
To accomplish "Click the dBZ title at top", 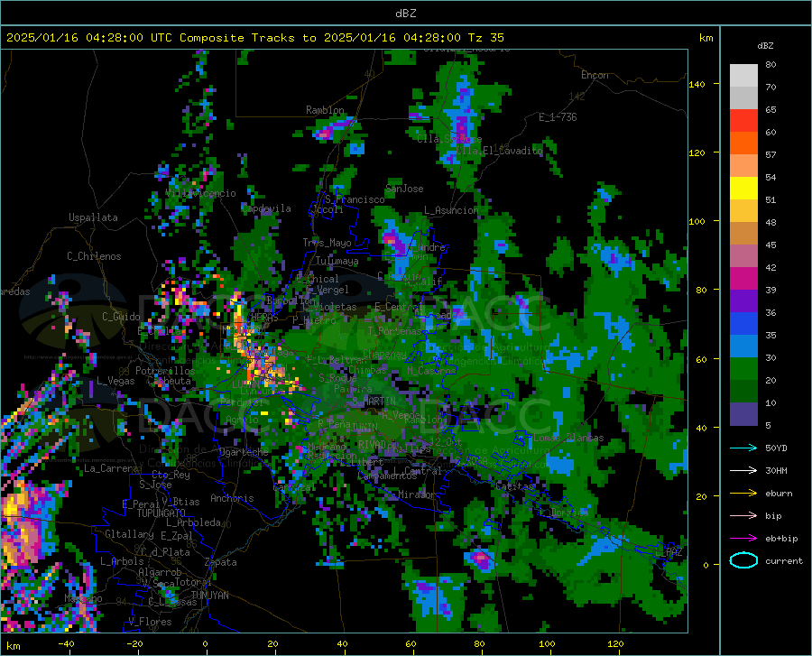I will click(405, 14).
